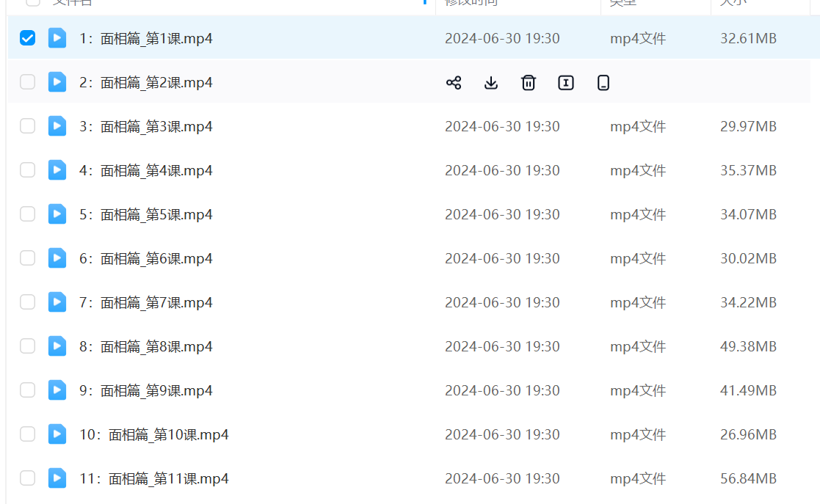Image resolution: width=820 pixels, height=504 pixels.
Task: Tick the checkbox for 面相篇_第3课.mp4
Action: (x=27, y=126)
